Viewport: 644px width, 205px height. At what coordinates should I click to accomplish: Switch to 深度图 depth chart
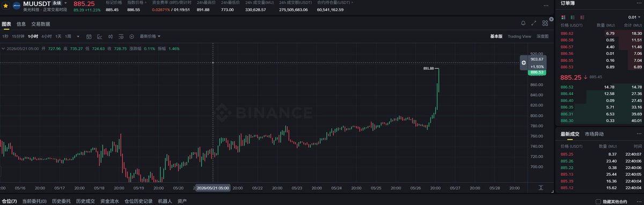tap(543, 36)
